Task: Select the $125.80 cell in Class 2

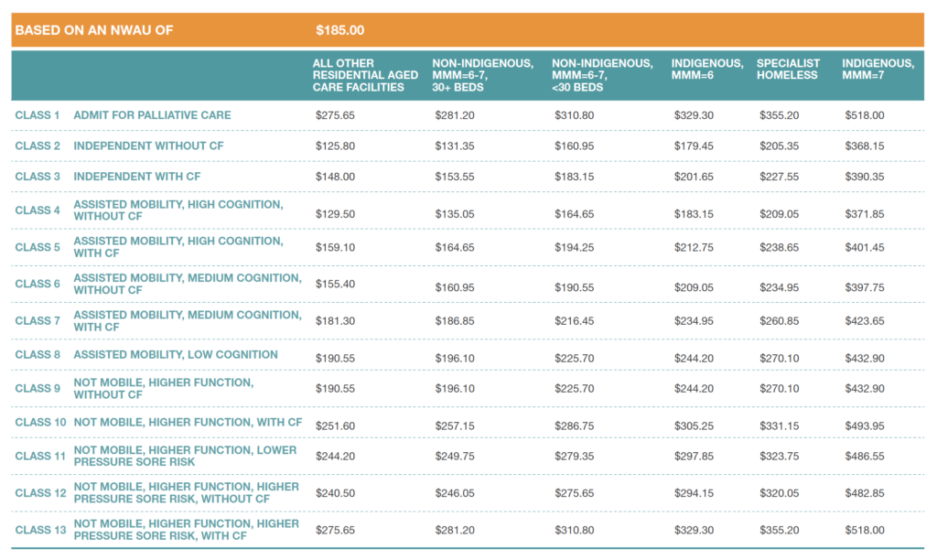Action: (335, 145)
